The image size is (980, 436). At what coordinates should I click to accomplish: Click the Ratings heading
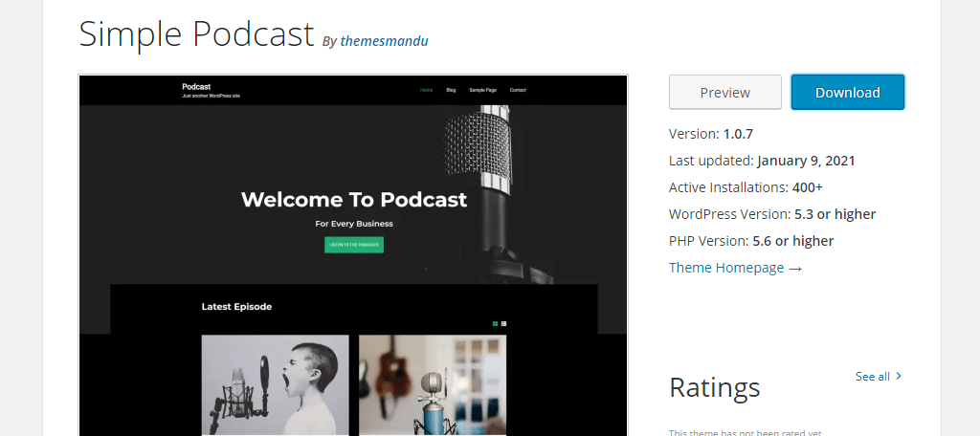click(714, 387)
